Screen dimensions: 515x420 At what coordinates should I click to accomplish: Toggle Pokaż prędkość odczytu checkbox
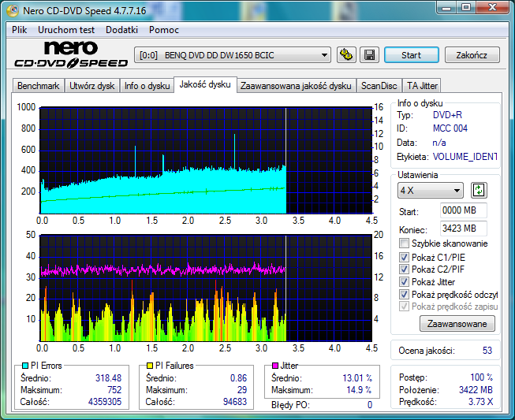[404, 295]
